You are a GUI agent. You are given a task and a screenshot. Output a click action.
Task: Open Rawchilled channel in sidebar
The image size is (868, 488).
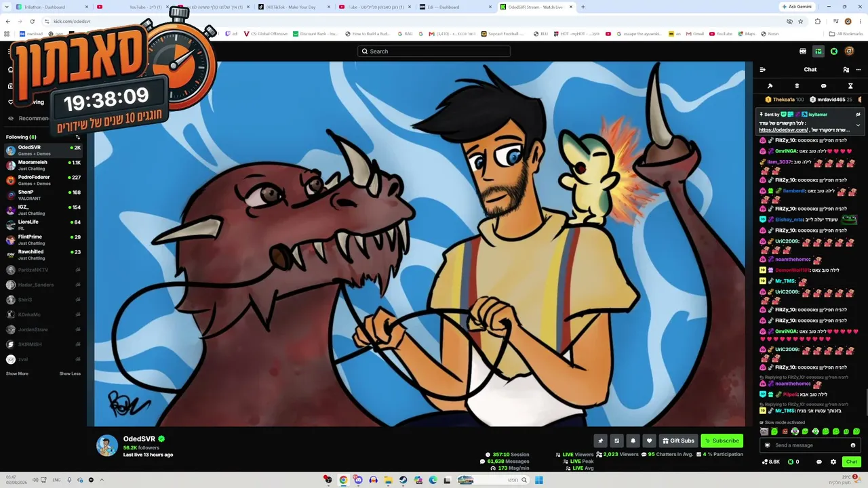click(x=43, y=254)
